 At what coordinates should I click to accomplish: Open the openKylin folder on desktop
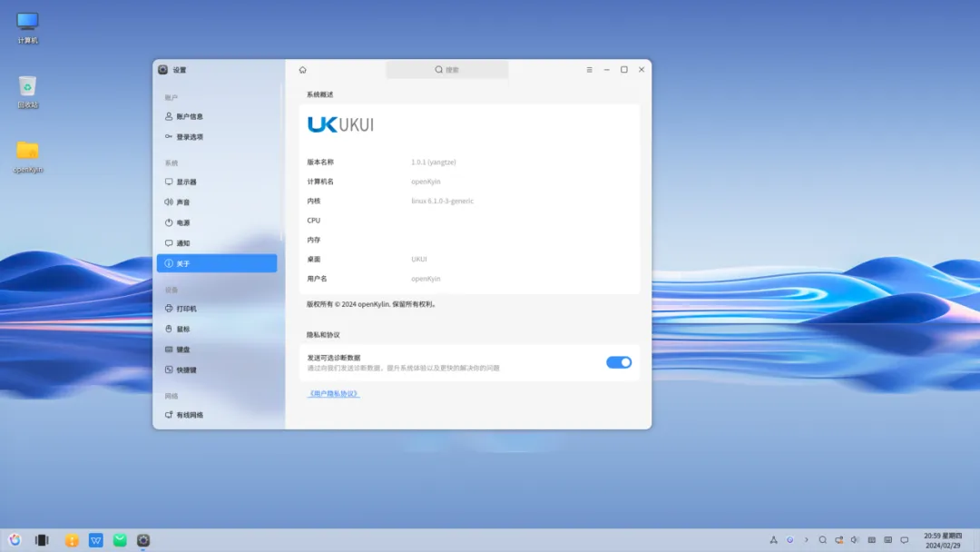coord(27,157)
